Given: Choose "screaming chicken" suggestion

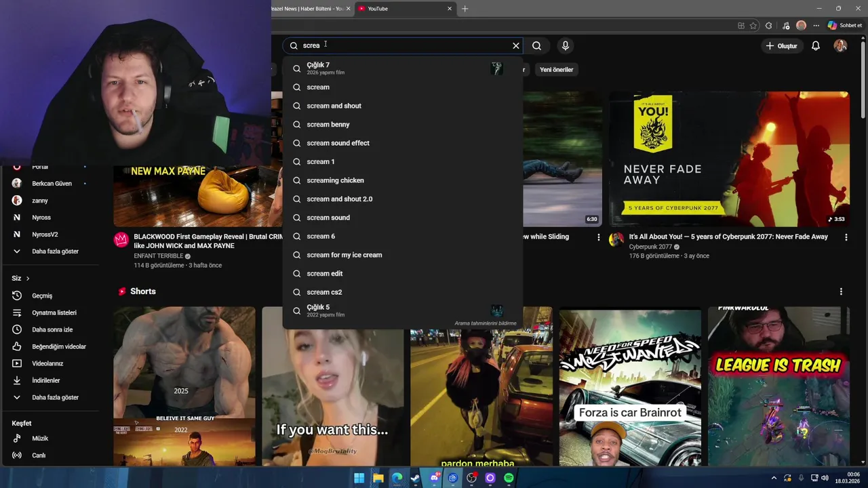Looking at the screenshot, I should click(x=403, y=180).
